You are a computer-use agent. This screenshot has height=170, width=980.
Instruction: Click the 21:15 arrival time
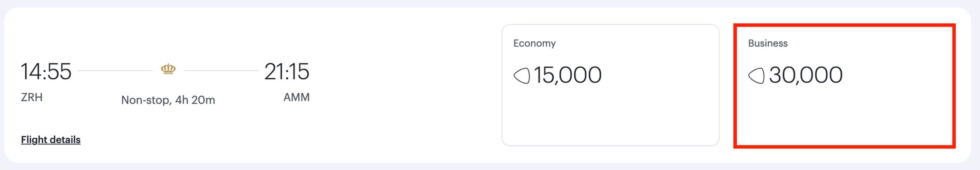287,71
